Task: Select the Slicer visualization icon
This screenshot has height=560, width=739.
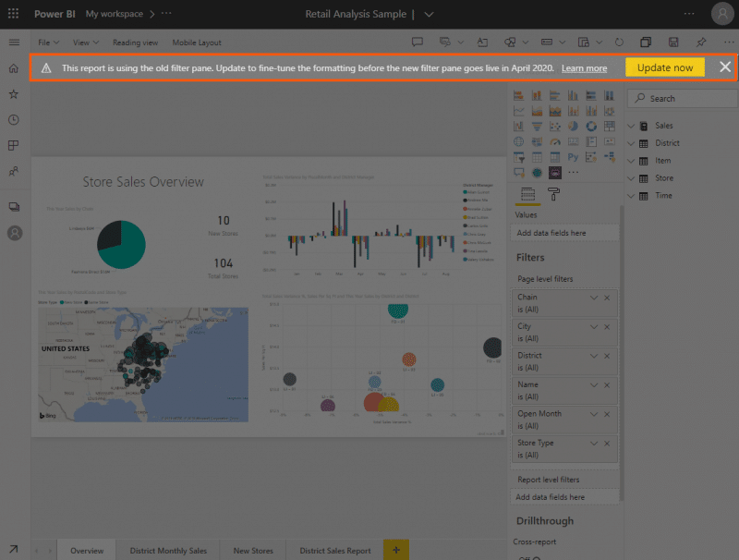Action: point(518,157)
